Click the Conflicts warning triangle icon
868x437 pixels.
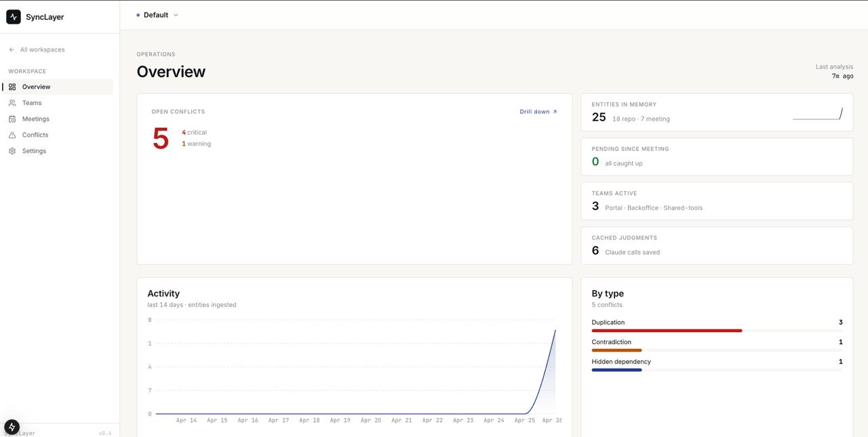point(12,135)
